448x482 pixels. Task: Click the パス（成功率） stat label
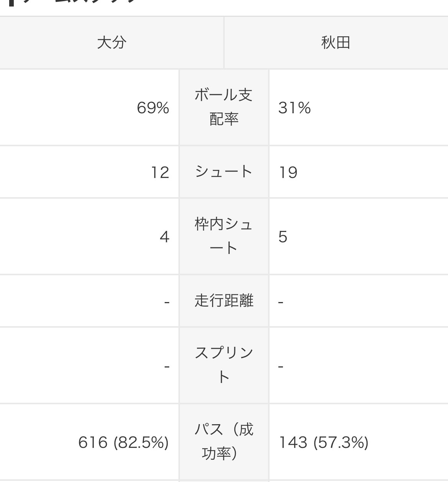[224, 441]
